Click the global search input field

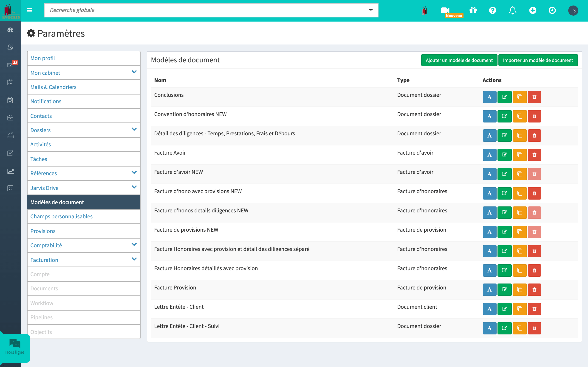tap(210, 11)
